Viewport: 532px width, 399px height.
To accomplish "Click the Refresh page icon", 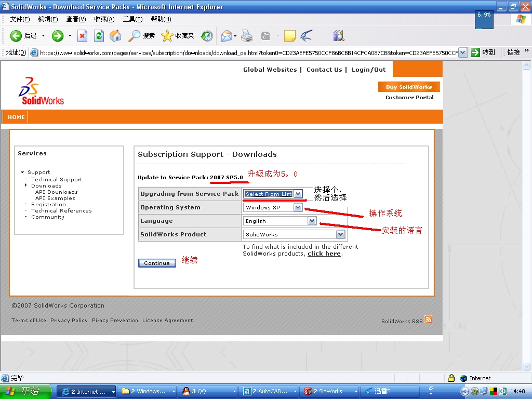I will 99,36.
